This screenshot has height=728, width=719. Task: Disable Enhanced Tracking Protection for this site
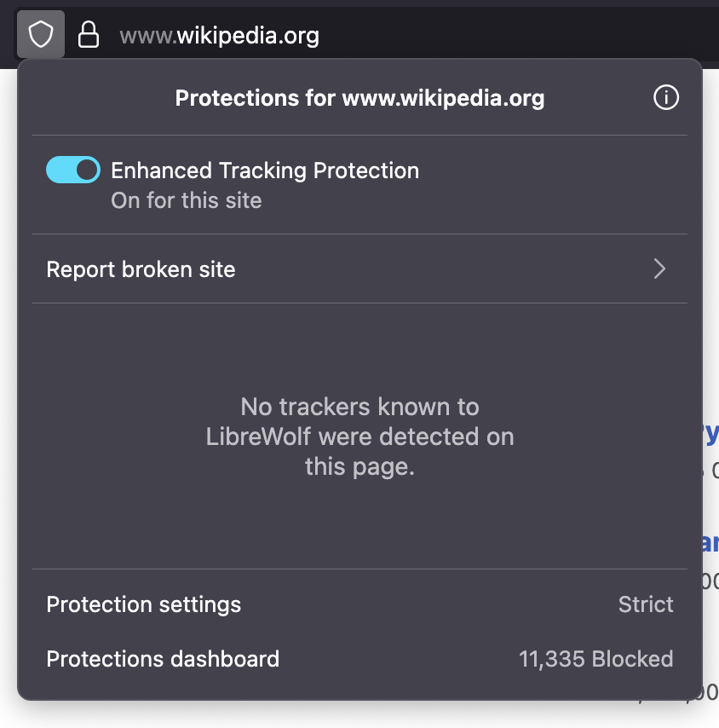pos(72,170)
